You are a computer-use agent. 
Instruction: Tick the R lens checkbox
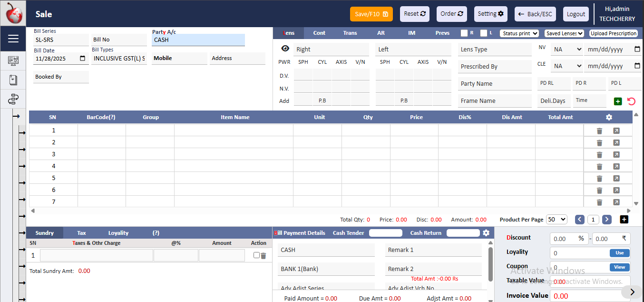click(464, 33)
